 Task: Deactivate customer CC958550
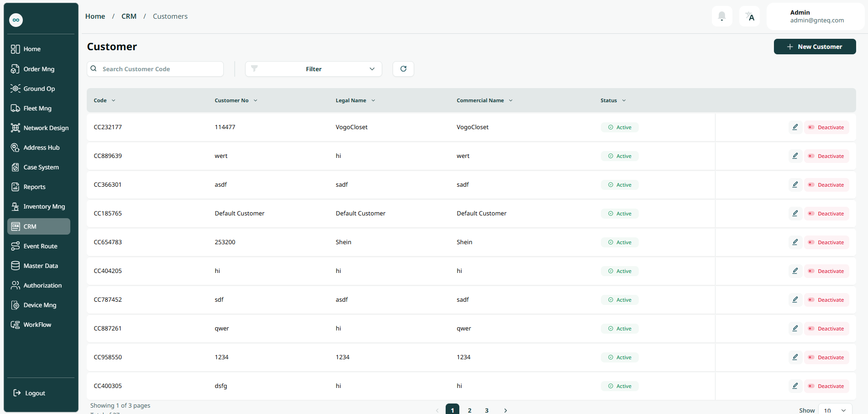(826, 357)
